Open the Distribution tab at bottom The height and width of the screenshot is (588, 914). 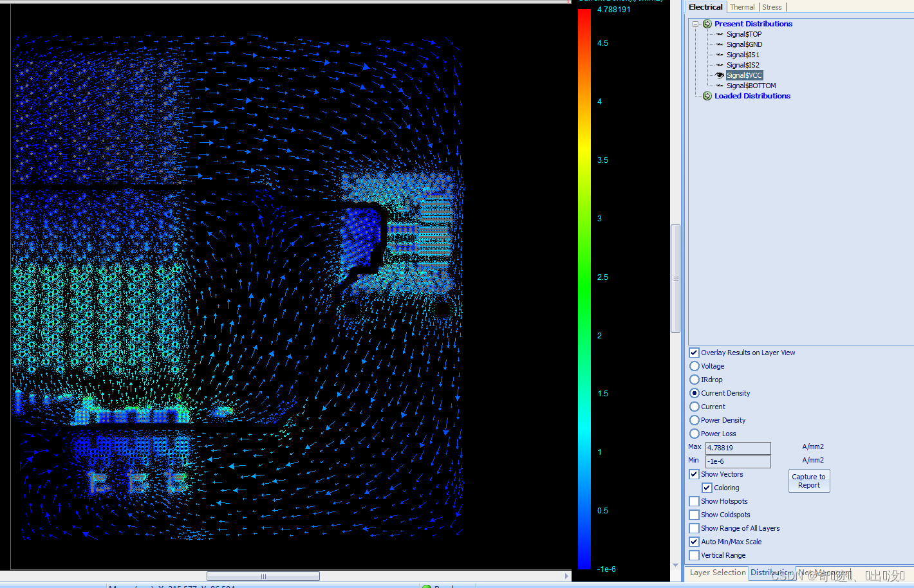click(x=771, y=573)
